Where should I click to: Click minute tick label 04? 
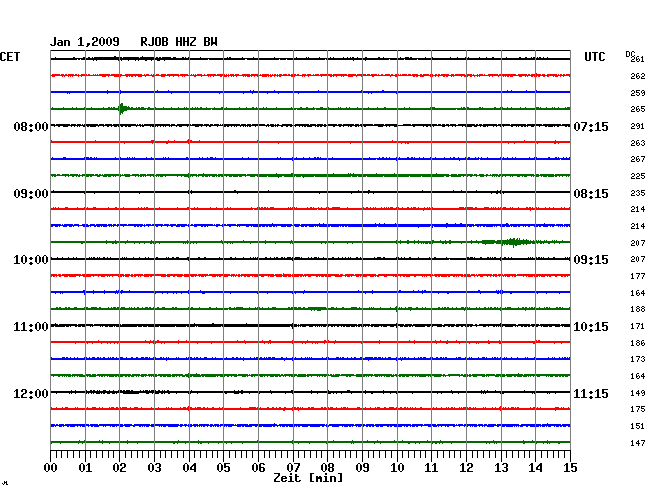pyautogui.click(x=189, y=468)
